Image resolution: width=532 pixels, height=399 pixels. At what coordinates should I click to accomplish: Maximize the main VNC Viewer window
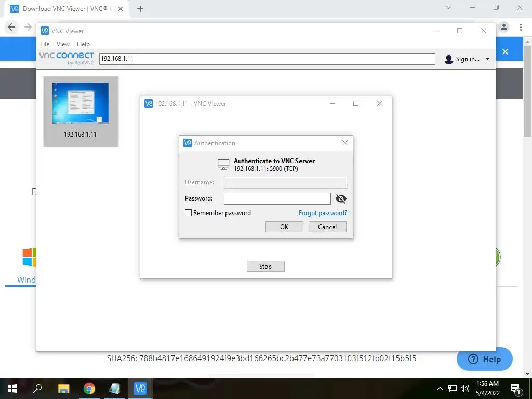coord(460,31)
